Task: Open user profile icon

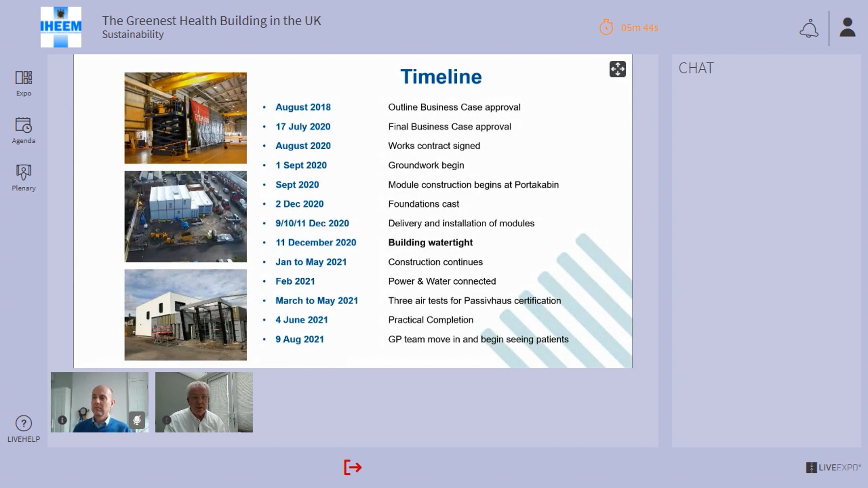Action: (x=847, y=27)
